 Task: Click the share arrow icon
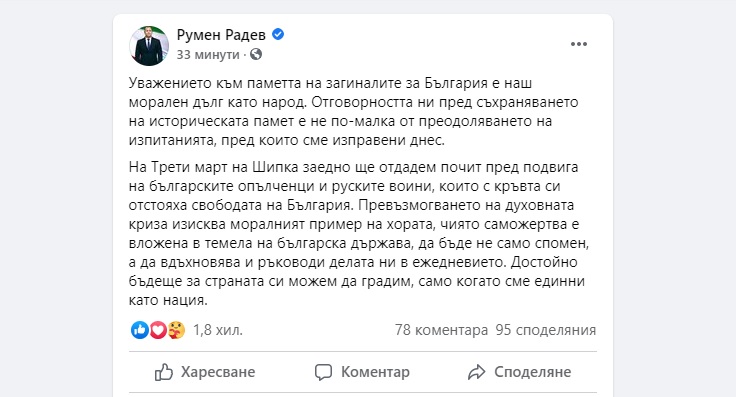(x=476, y=372)
